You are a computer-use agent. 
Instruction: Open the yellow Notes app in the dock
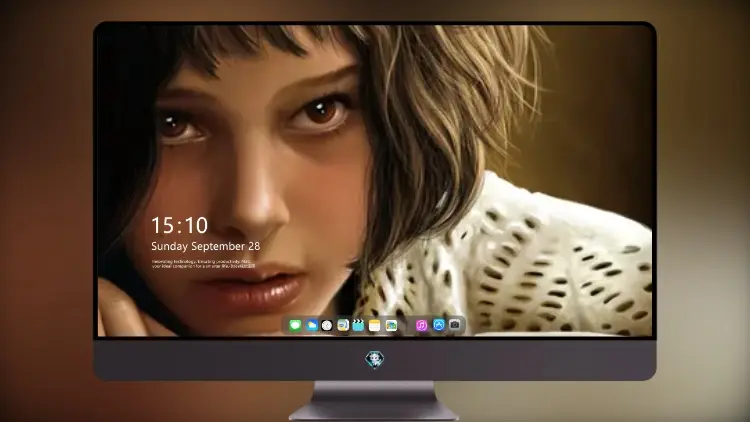click(x=375, y=325)
